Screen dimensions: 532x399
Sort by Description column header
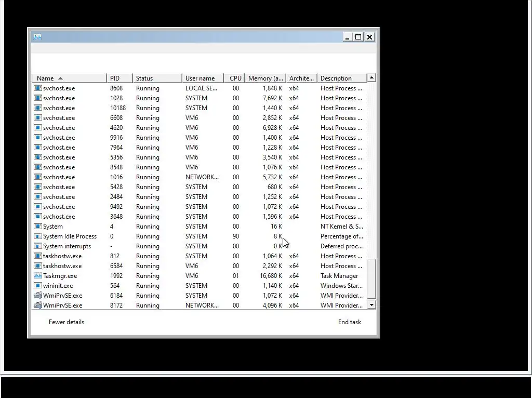pos(342,78)
